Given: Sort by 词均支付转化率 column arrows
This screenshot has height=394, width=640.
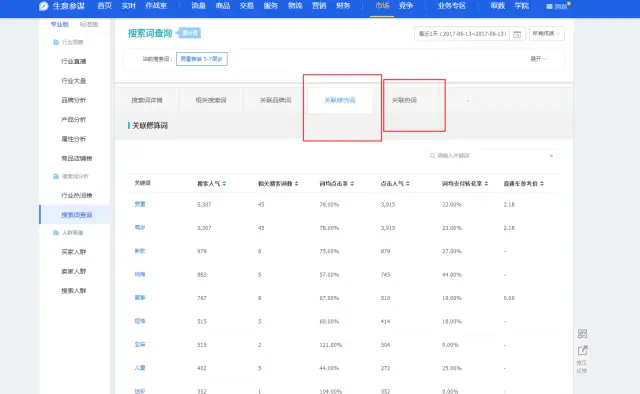Looking at the screenshot, I should [487, 184].
